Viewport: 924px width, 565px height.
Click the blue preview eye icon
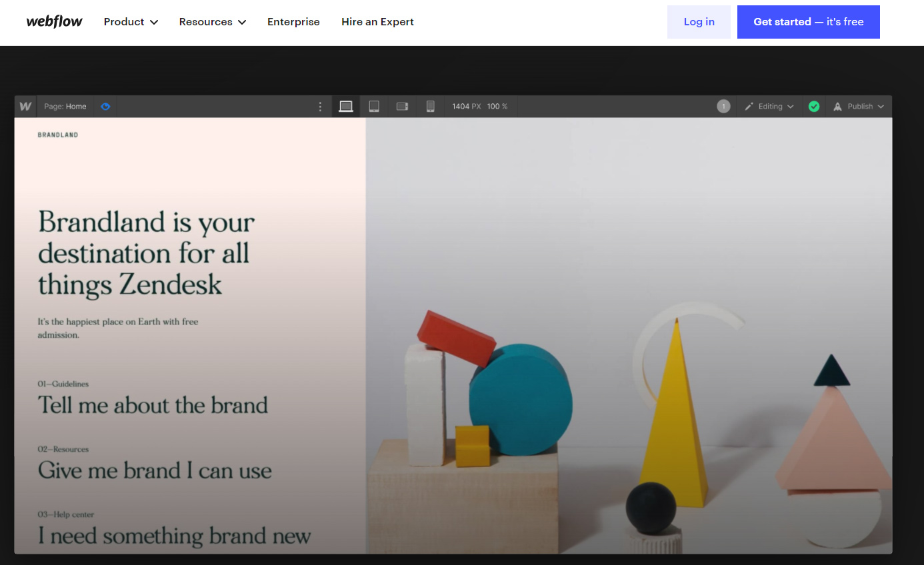[x=105, y=107]
